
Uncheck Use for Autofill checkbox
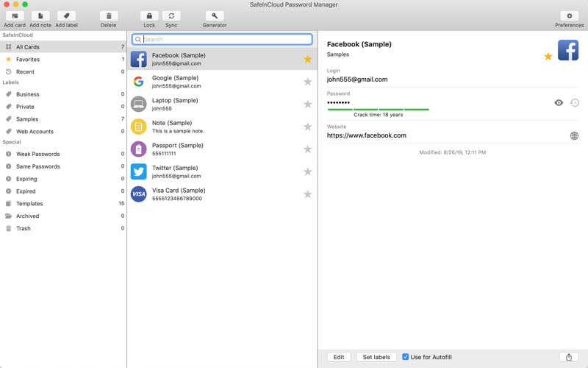pos(406,357)
